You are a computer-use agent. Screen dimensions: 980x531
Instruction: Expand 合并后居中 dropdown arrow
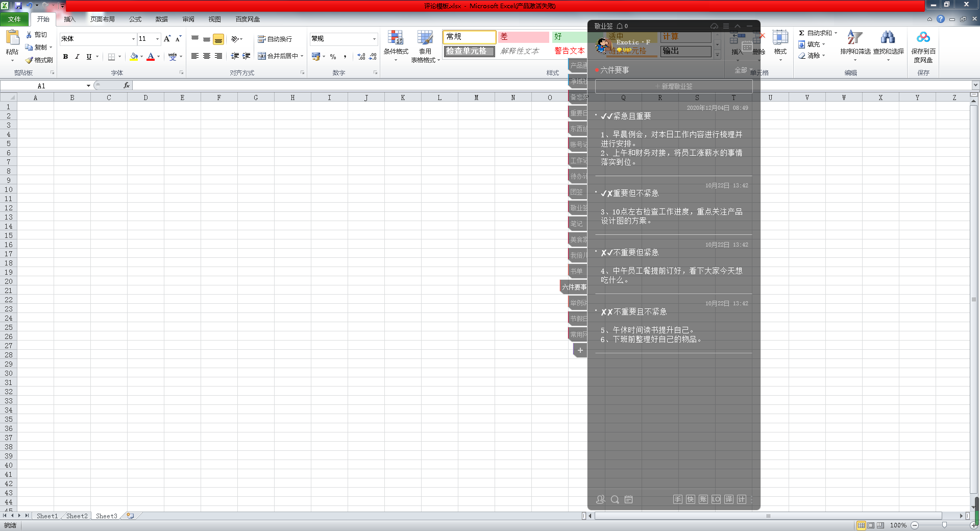point(302,56)
